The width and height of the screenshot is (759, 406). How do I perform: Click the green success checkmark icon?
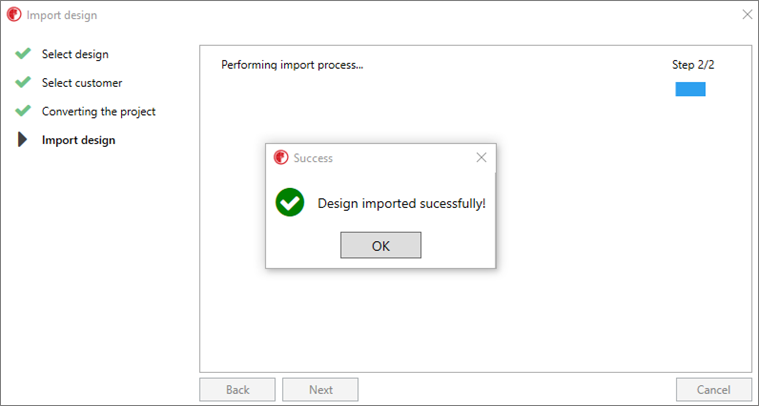tap(290, 202)
